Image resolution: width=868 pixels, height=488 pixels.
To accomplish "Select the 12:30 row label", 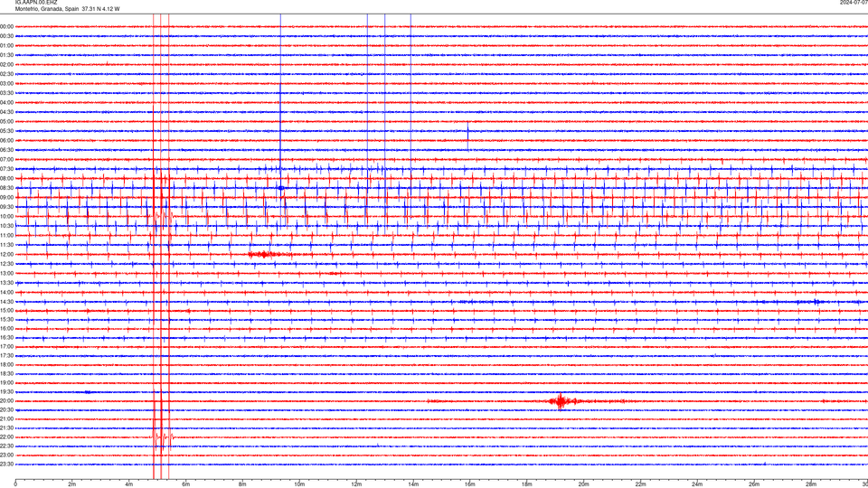I will pyautogui.click(x=6, y=264).
